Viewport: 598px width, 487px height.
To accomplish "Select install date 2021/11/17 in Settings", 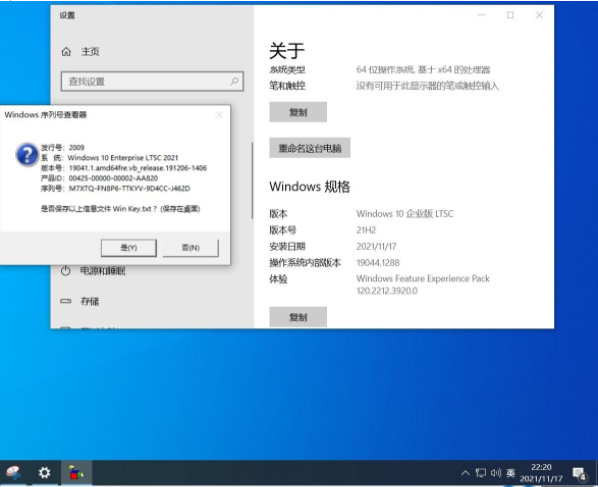I will click(376, 246).
